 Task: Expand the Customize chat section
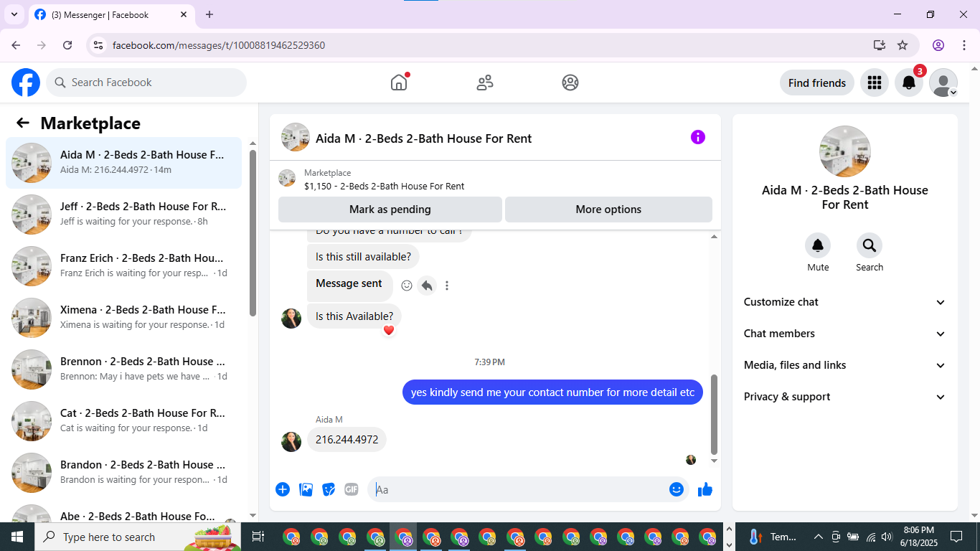click(x=845, y=302)
